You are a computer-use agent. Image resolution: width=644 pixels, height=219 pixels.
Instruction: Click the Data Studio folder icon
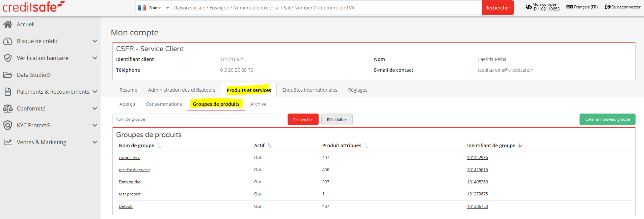pos(8,75)
